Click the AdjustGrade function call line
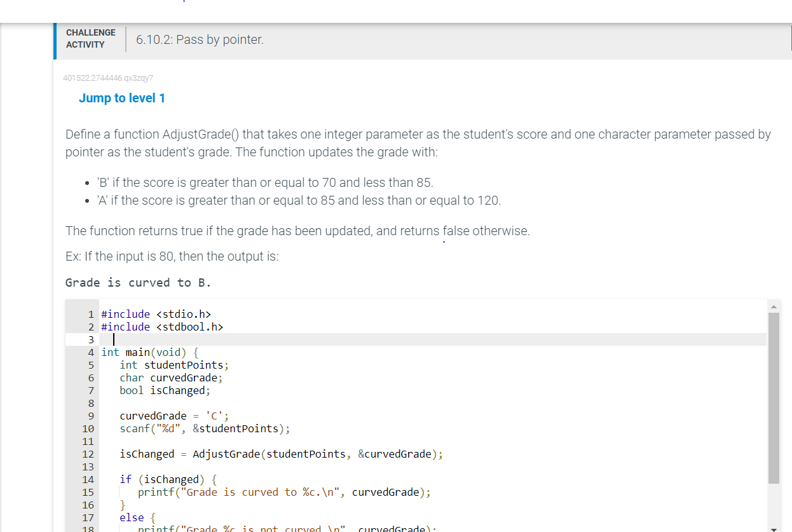 click(x=280, y=453)
